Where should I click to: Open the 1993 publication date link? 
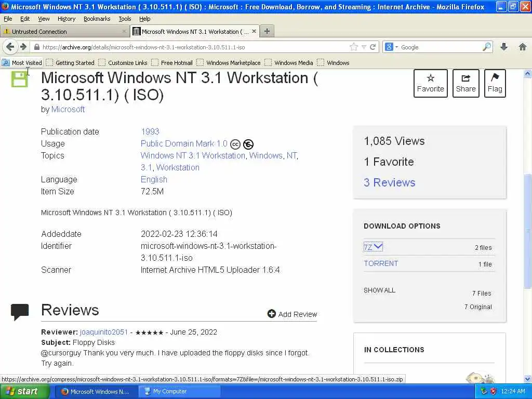(150, 131)
